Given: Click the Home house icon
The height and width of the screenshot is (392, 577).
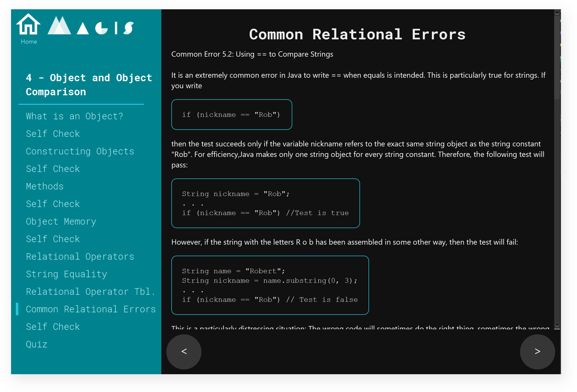Looking at the screenshot, I should (x=28, y=24).
